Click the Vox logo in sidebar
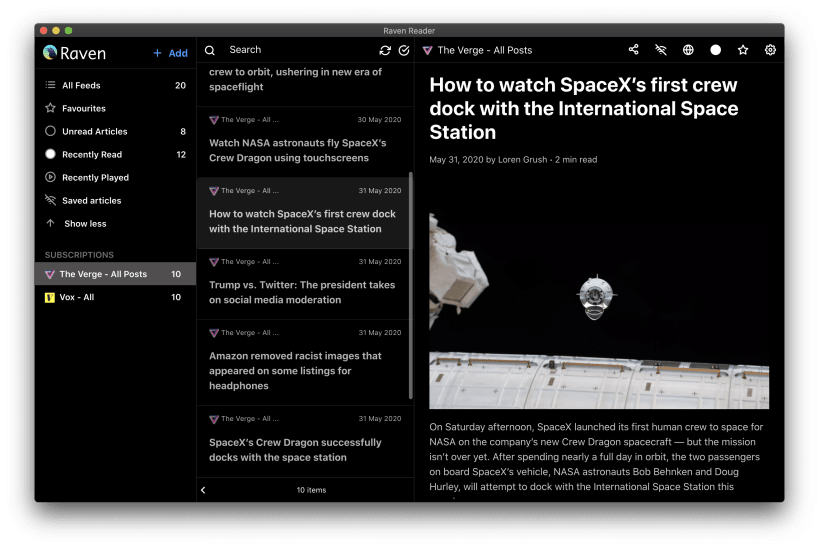The width and height of the screenshot is (819, 548). (x=50, y=297)
